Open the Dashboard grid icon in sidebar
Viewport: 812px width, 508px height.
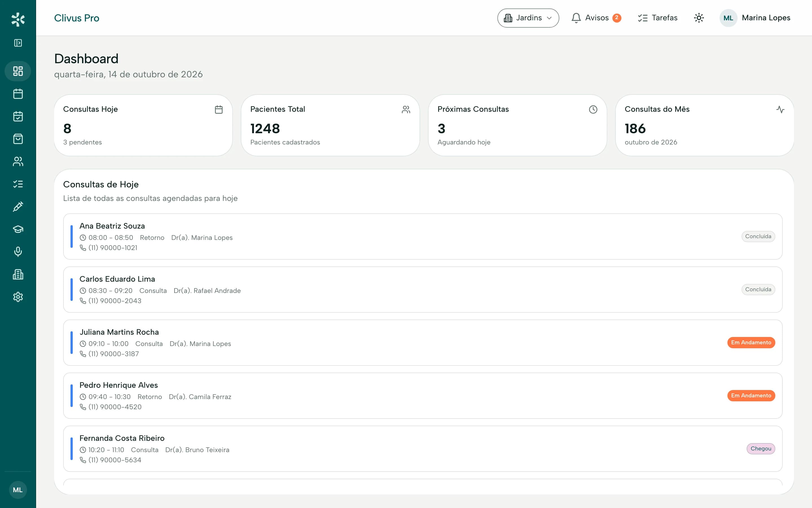(x=18, y=71)
